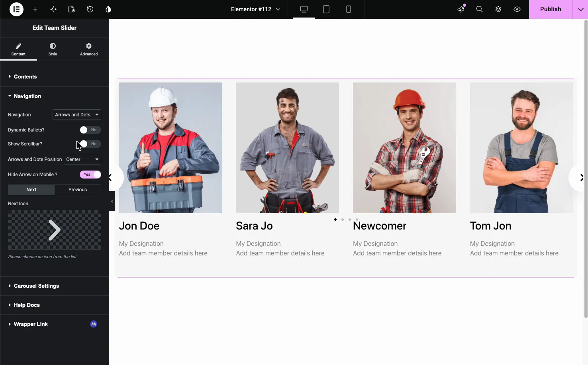The width and height of the screenshot is (588, 365).
Task: Open the Style tab
Action: pyautogui.click(x=53, y=49)
